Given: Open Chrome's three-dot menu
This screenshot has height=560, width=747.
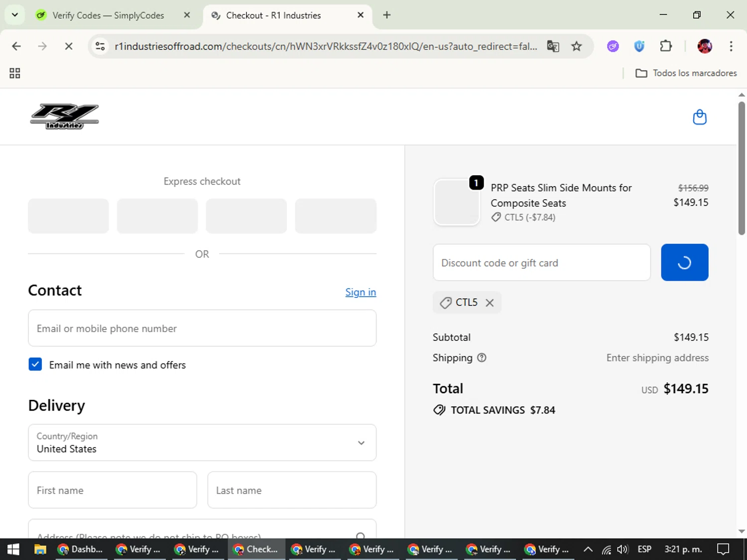Looking at the screenshot, I should pyautogui.click(x=731, y=46).
